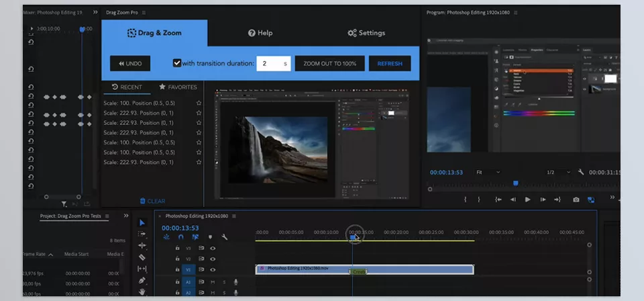Hide track V3 output with eye
This screenshot has width=644, height=301.
pos(213,249)
